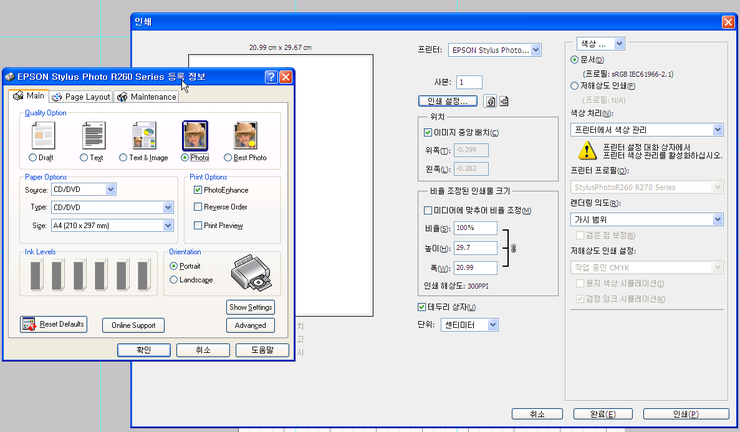Select the Landscape orientation radio button
Viewport: 740px width, 432px height.
174,280
